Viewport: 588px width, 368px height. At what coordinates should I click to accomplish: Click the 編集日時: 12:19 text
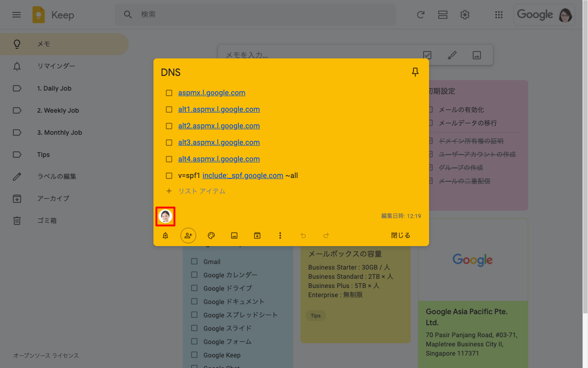click(x=401, y=216)
